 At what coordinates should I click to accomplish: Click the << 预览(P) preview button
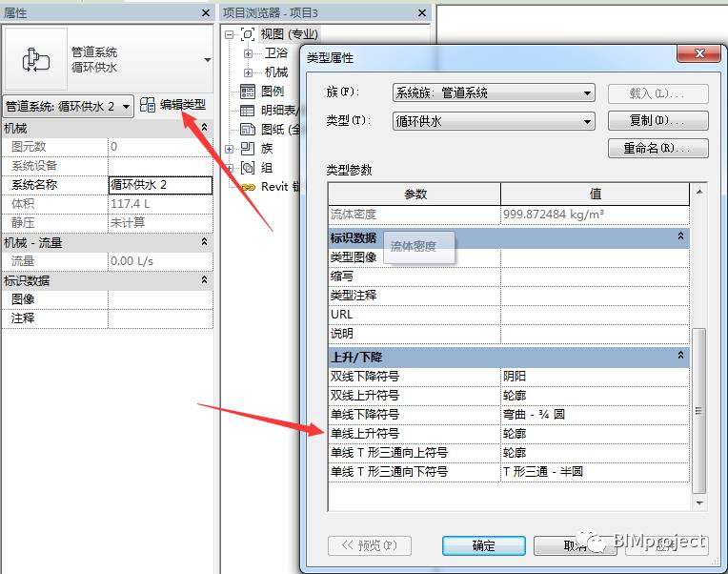[x=370, y=545]
